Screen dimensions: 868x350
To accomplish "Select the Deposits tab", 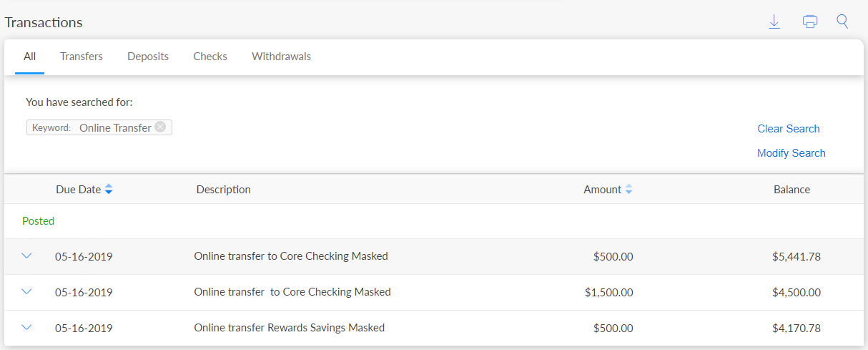I will [148, 57].
